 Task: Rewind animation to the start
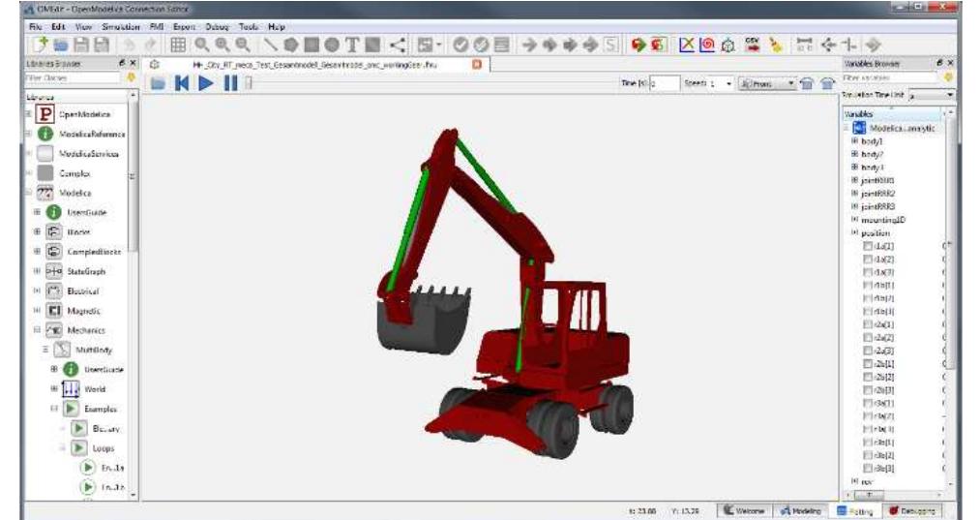click(181, 84)
